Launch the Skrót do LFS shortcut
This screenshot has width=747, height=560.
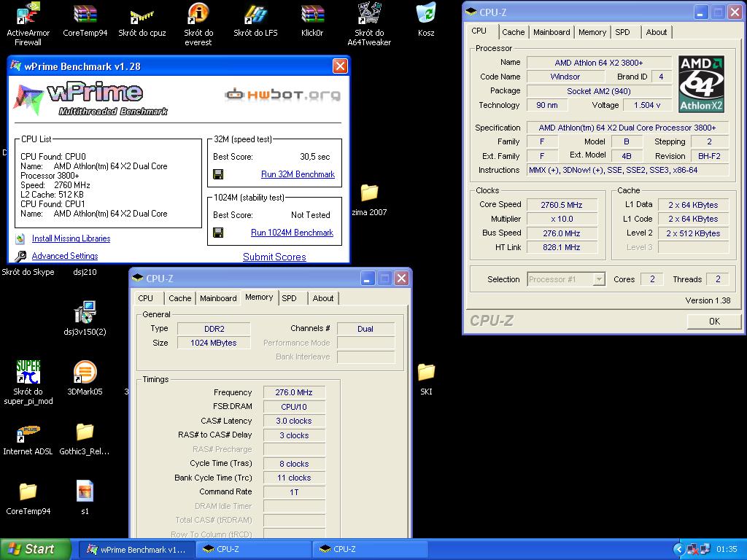tap(255, 15)
